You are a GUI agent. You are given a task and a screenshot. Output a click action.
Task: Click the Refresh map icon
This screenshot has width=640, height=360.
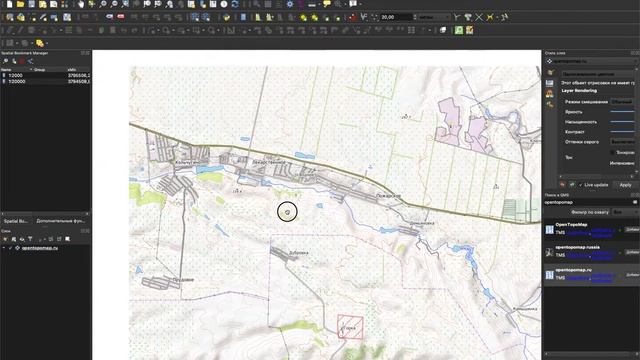tap(235, 4)
